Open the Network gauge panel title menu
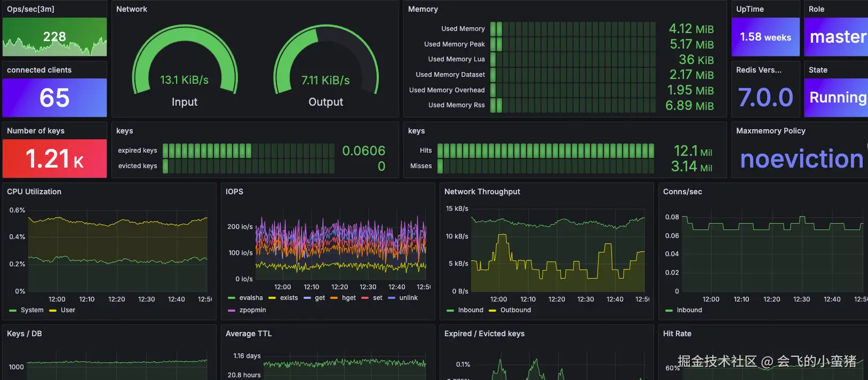The image size is (868, 380). pos(132,9)
